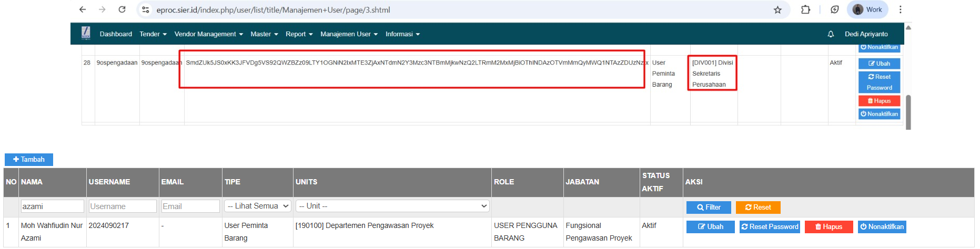Click the URL in the address bar

273,10
